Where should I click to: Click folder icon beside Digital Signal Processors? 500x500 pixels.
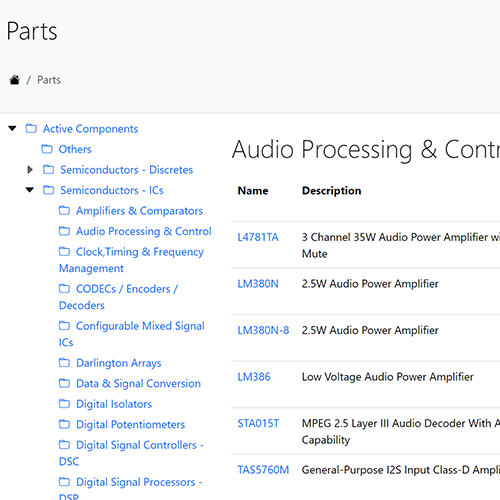pos(64,482)
